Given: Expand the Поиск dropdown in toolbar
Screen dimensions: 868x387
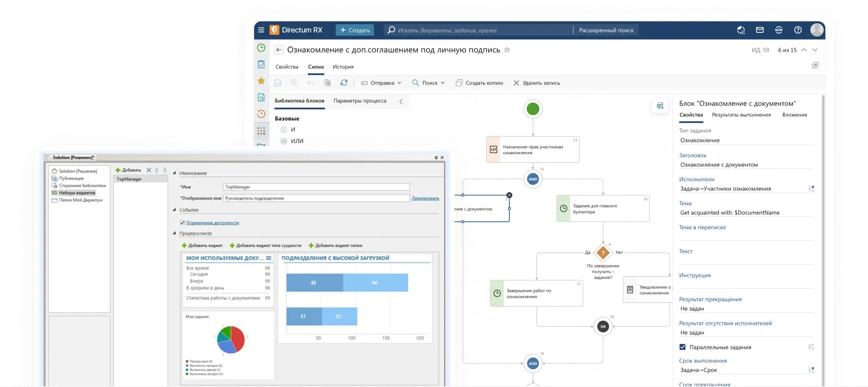Looking at the screenshot, I should [428, 83].
